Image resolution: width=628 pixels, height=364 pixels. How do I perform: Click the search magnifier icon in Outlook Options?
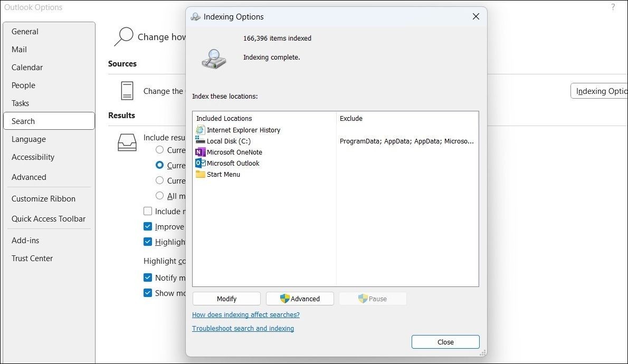tap(124, 37)
